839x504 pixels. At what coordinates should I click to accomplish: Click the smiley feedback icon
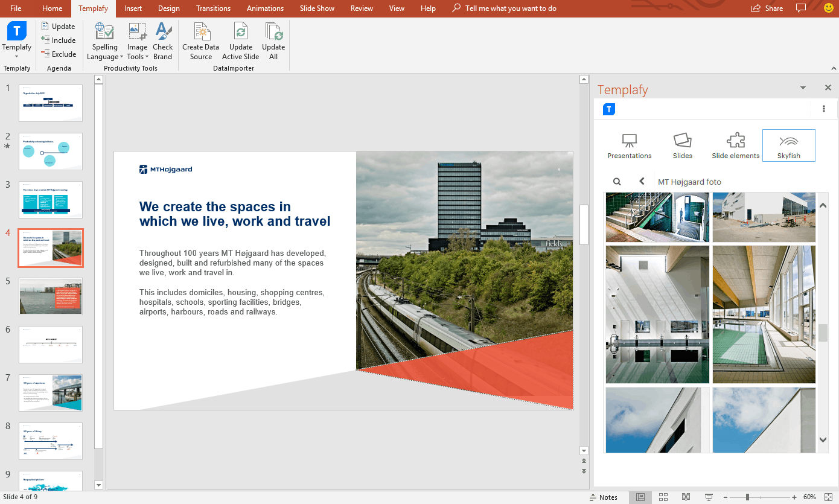[x=828, y=8]
